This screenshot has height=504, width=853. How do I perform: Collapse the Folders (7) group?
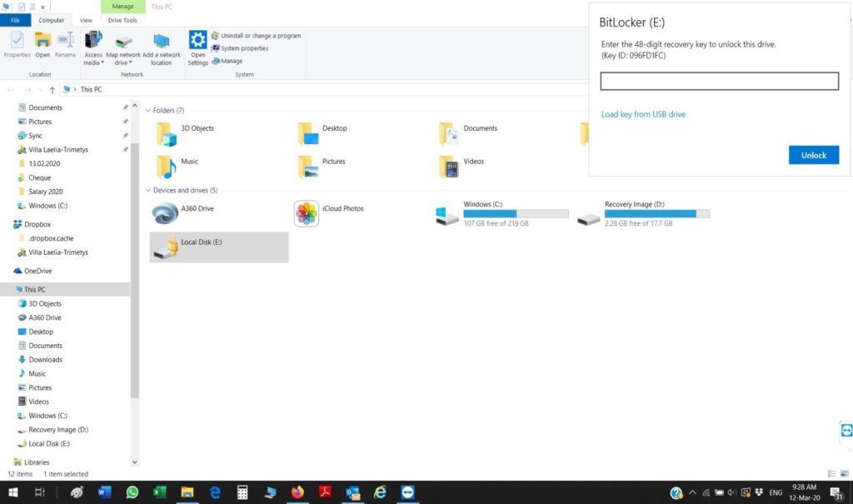point(148,111)
